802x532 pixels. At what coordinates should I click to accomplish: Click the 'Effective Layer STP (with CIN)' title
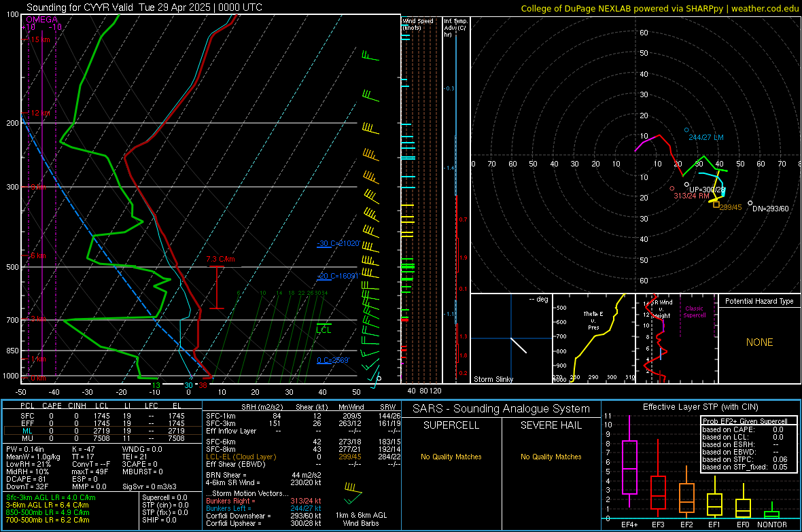(x=700, y=407)
